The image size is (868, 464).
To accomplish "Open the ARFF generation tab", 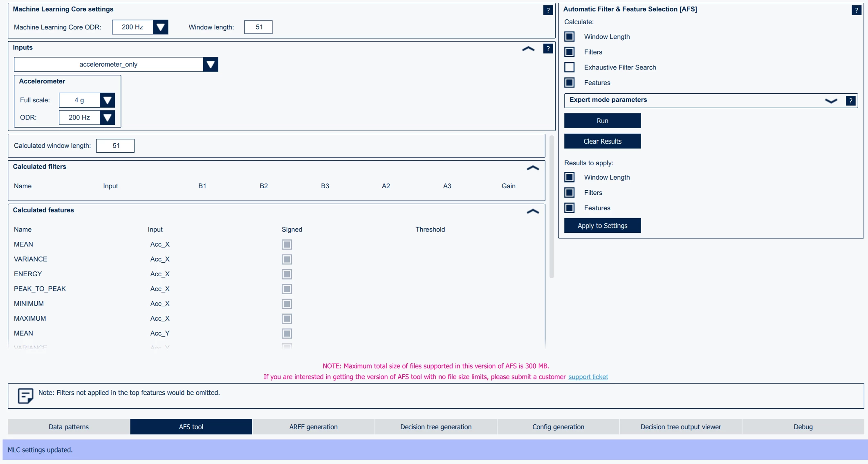I will pyautogui.click(x=314, y=427).
